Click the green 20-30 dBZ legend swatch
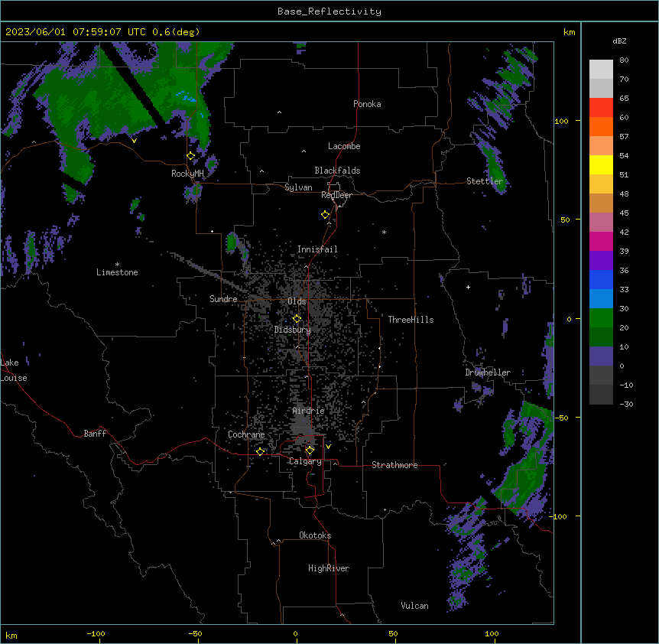 tap(601, 318)
